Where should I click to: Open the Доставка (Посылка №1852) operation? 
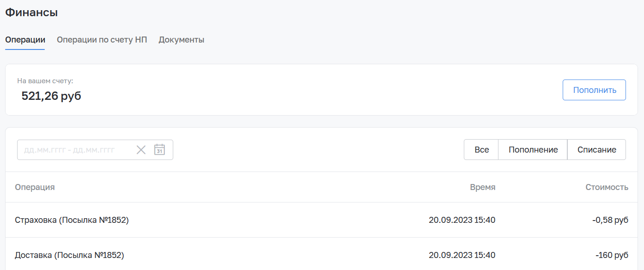click(69, 255)
